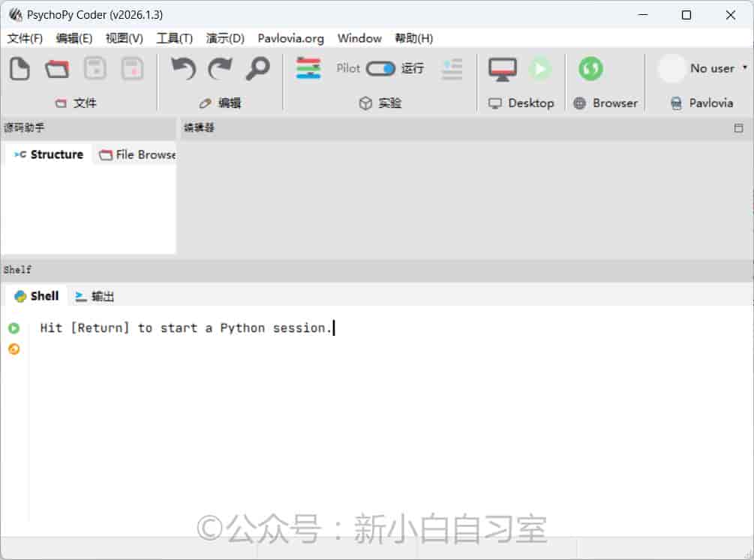Open experiment settings with the colored sliders icon
The width and height of the screenshot is (754, 560).
coord(308,68)
